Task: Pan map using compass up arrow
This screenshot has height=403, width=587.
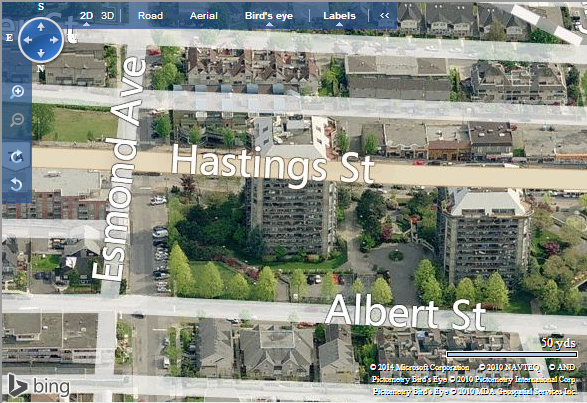Action: [x=41, y=27]
